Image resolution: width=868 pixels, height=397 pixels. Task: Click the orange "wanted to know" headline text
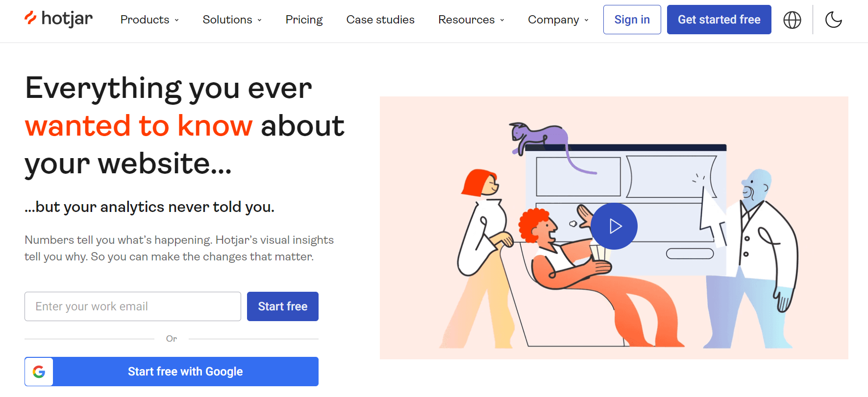point(139,126)
